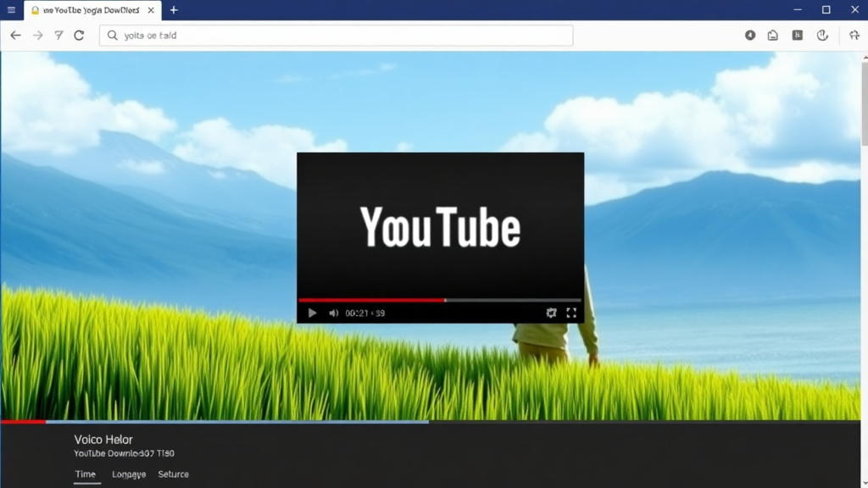Maximize the browser window
Image resolution: width=868 pixels, height=488 pixels.
point(826,10)
